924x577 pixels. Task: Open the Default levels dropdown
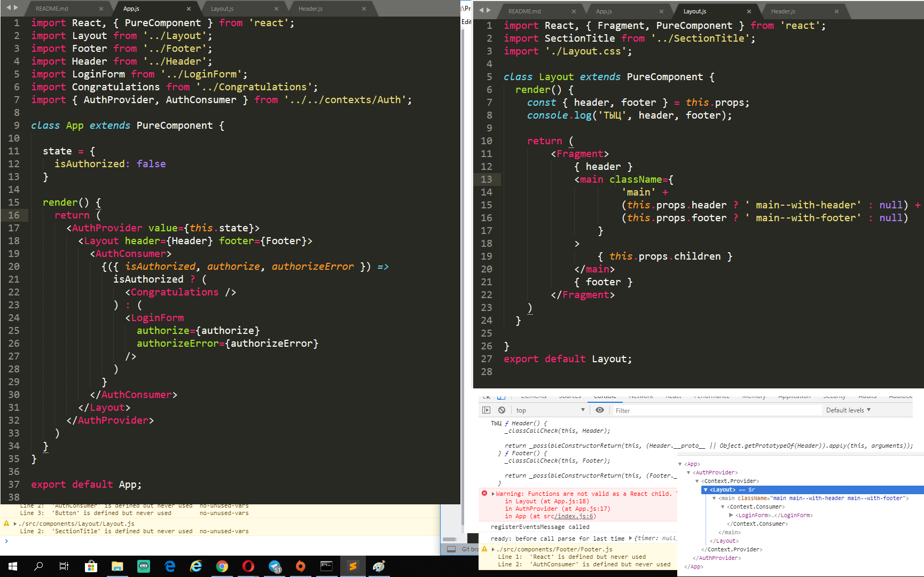[x=848, y=410]
